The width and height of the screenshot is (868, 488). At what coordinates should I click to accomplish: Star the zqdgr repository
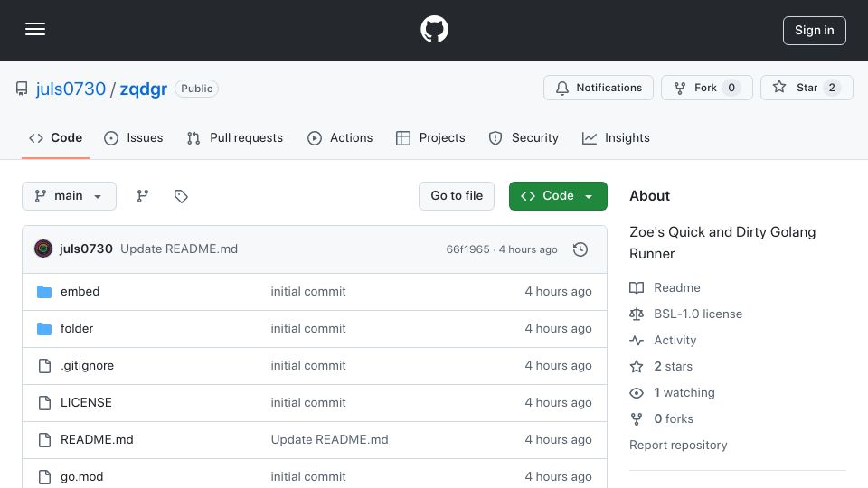pyautogui.click(x=807, y=88)
